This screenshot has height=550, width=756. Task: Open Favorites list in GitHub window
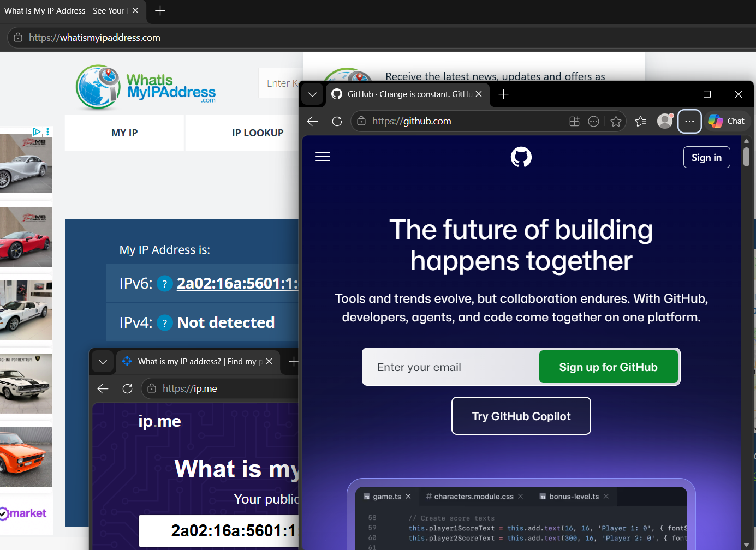coord(641,121)
